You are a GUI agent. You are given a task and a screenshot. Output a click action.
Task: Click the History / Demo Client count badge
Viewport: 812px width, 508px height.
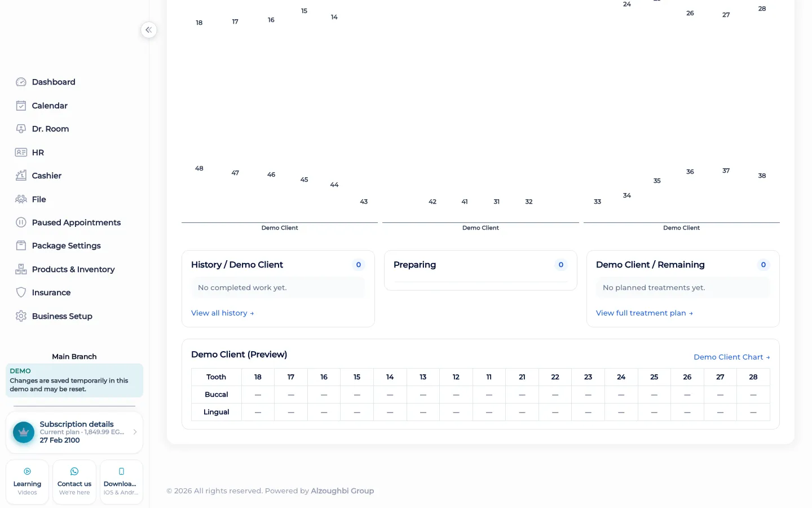point(359,265)
